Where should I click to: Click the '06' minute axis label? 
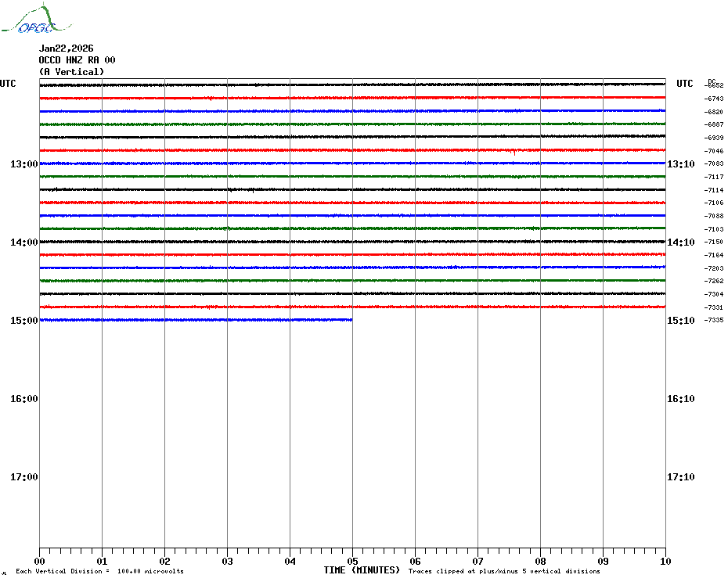point(415,561)
